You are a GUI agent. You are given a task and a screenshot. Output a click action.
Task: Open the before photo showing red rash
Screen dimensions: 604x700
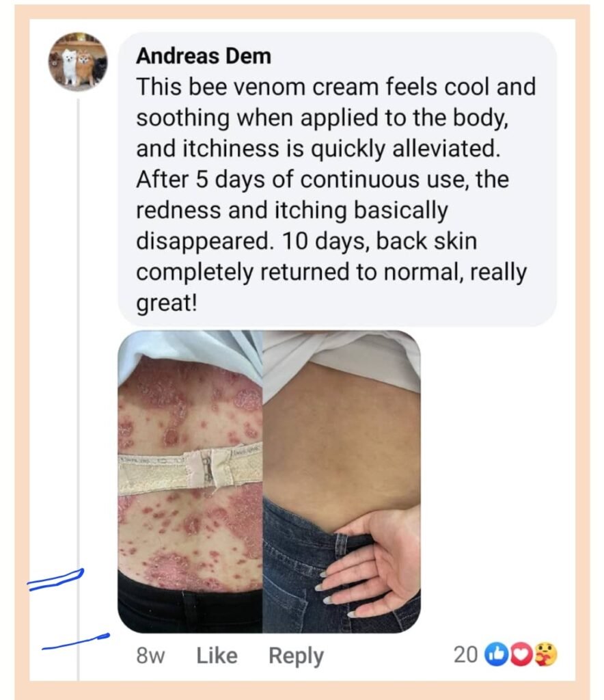click(190, 481)
